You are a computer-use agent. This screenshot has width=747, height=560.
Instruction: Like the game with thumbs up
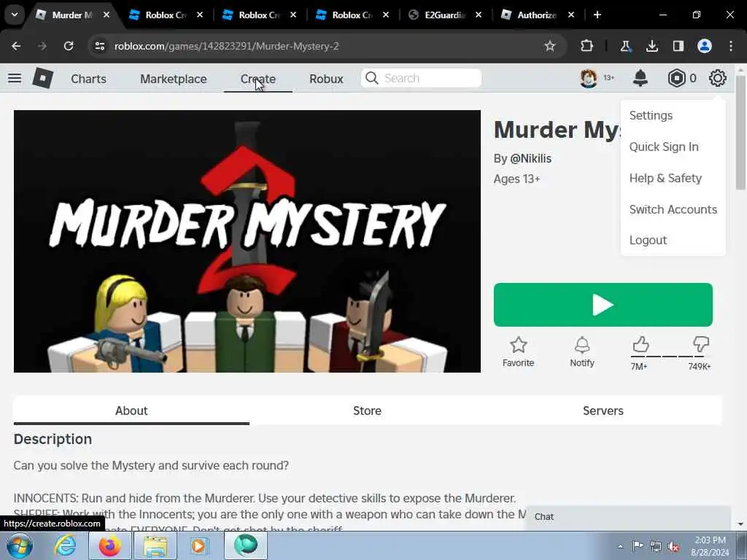pyautogui.click(x=640, y=344)
